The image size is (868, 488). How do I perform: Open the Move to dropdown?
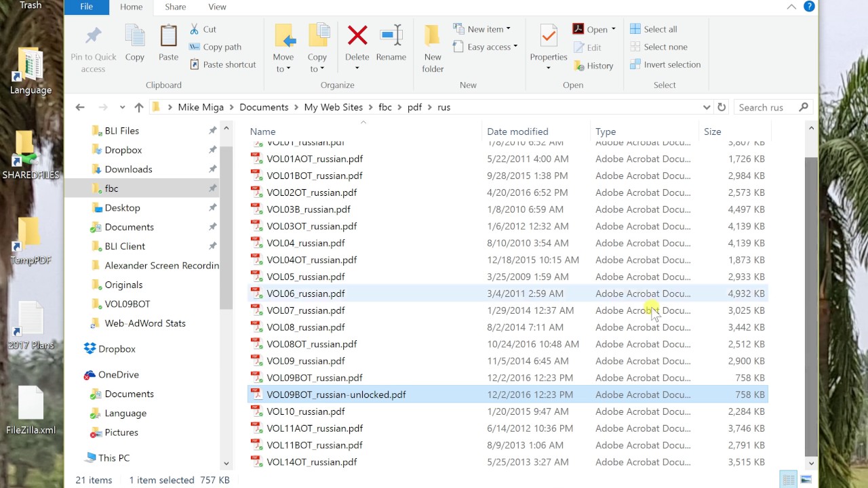283,63
